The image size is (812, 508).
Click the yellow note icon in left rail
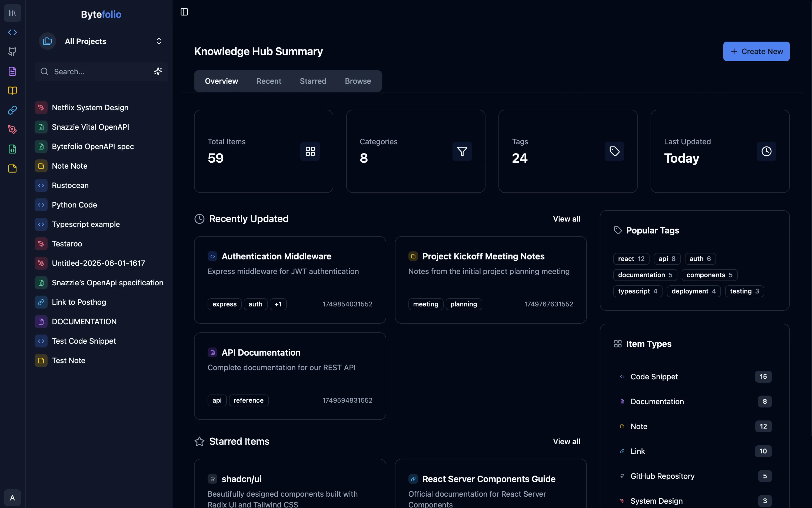(x=12, y=169)
